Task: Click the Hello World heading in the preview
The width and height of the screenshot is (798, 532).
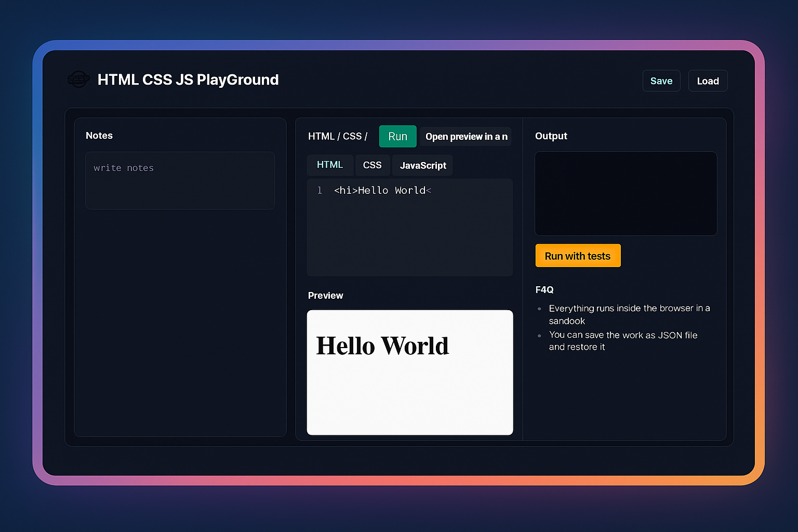Action: pos(382,346)
